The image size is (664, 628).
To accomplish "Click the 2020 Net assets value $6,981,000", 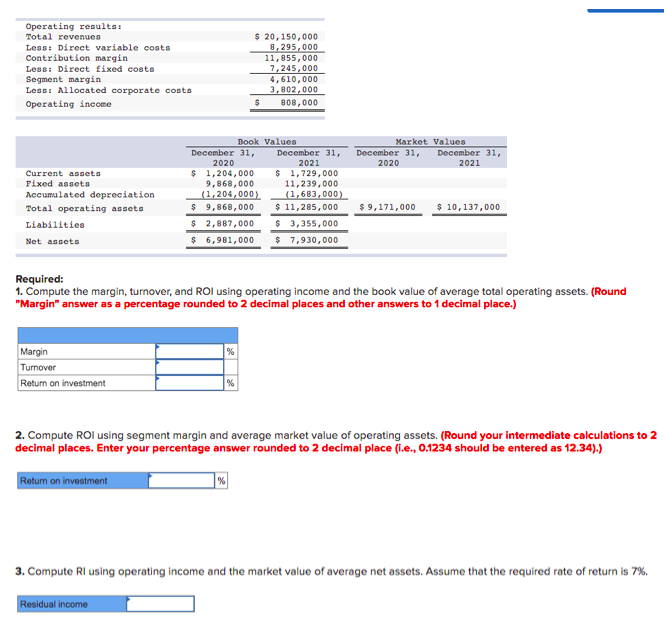I will point(222,240).
